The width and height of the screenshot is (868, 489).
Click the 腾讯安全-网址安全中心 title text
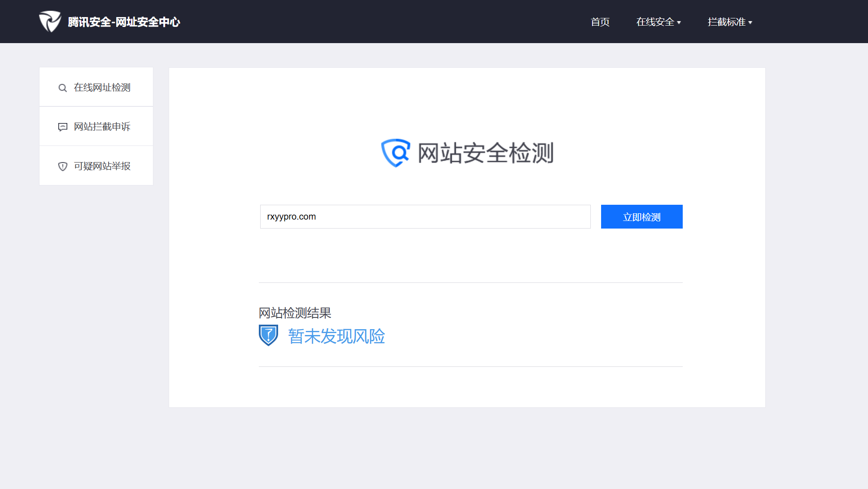coord(124,22)
